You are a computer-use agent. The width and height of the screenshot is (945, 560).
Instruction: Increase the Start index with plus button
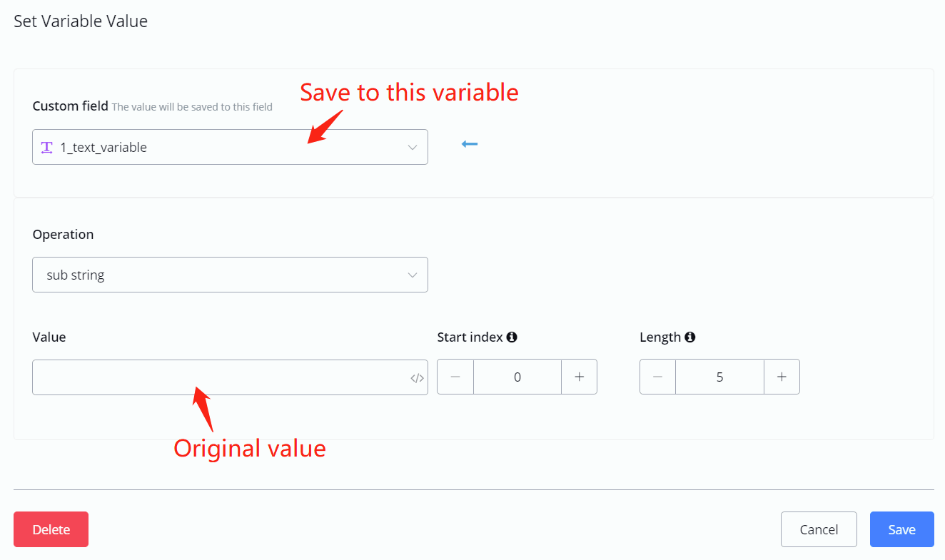pos(579,377)
